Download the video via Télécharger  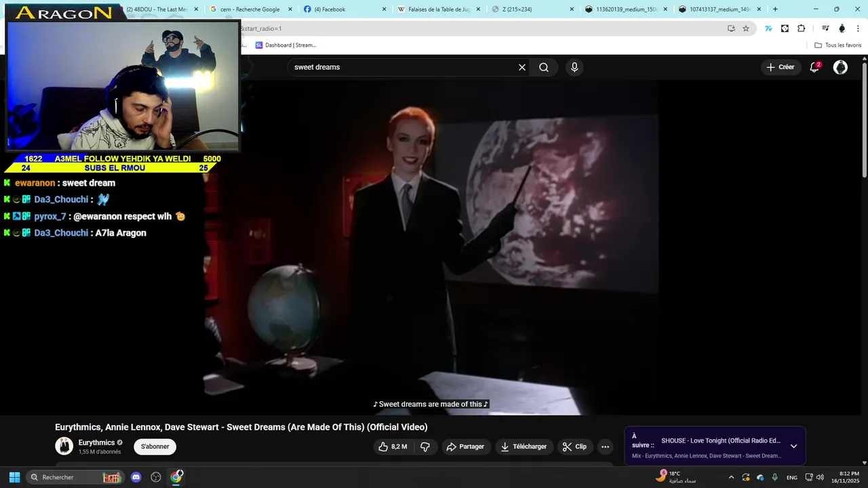click(x=524, y=447)
